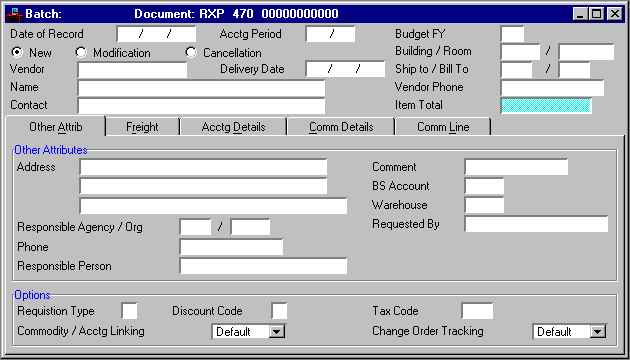The image size is (630, 360).
Task: Click the Options group label
Action: pyautogui.click(x=33, y=295)
